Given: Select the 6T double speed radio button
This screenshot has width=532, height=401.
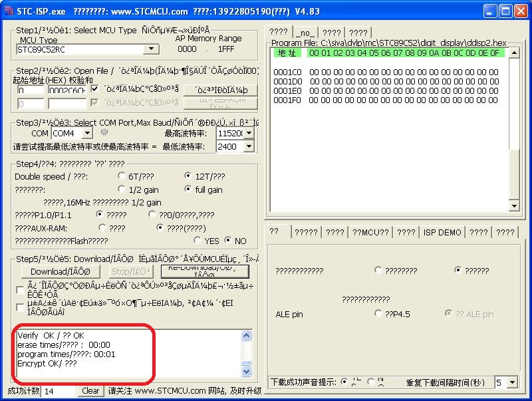Looking at the screenshot, I should tap(121, 176).
